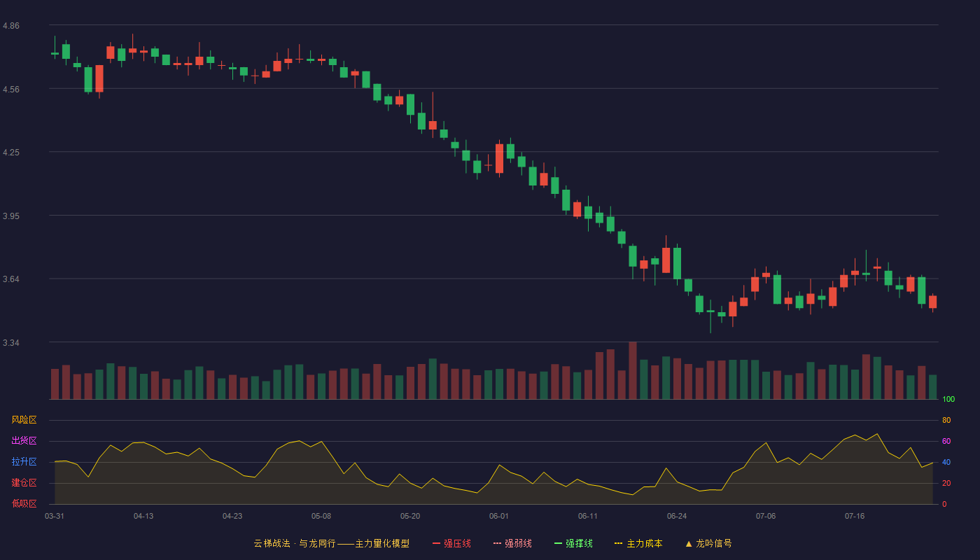Click the 拉升区 zone label
This screenshot has height=560, width=980.
[24, 462]
